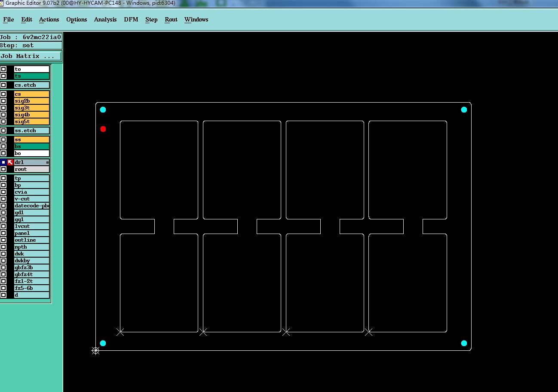Select the d layer name
558x392 pixels.
32,295
